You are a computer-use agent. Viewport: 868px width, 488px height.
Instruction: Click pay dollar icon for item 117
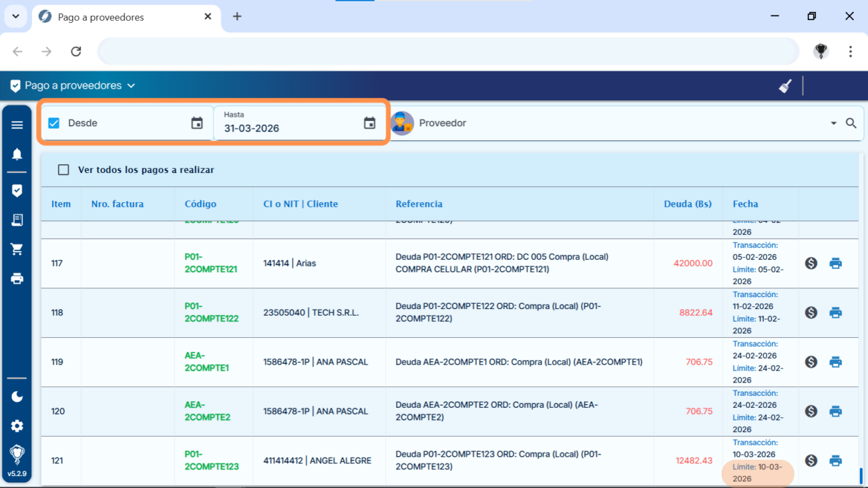811,263
